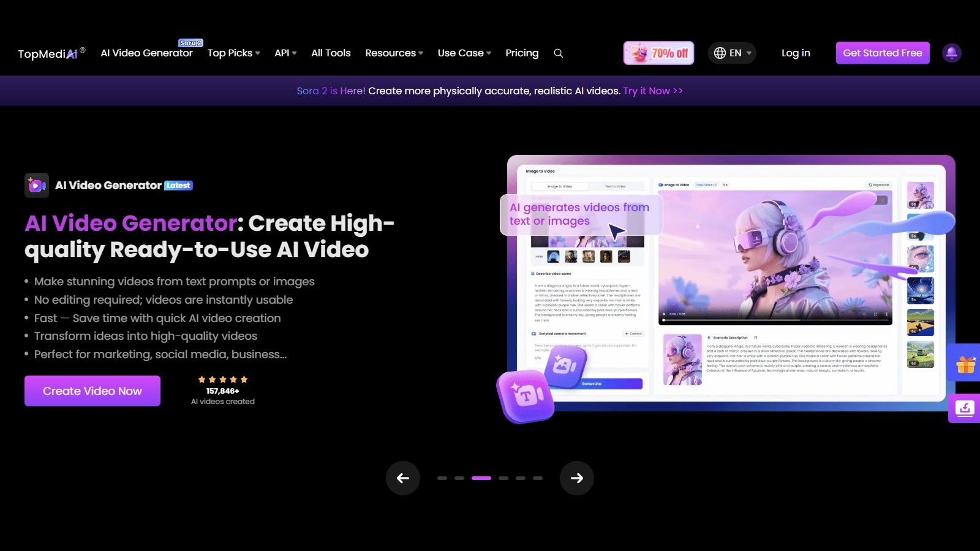Screen dimensions: 980x551
Task: Click 'Transform ideas into high-quality videos' bullet
Action: tap(146, 336)
